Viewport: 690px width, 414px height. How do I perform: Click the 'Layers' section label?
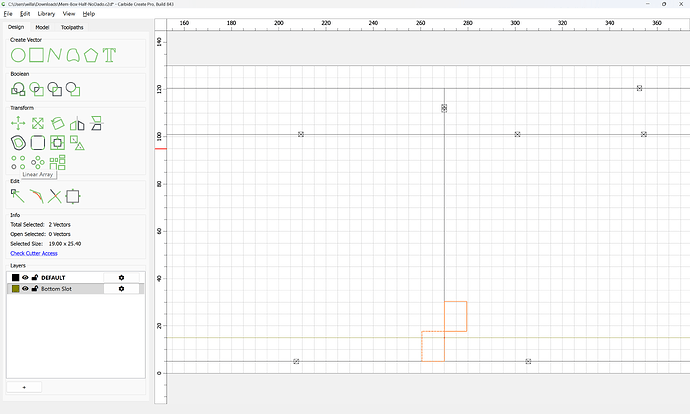point(18,266)
